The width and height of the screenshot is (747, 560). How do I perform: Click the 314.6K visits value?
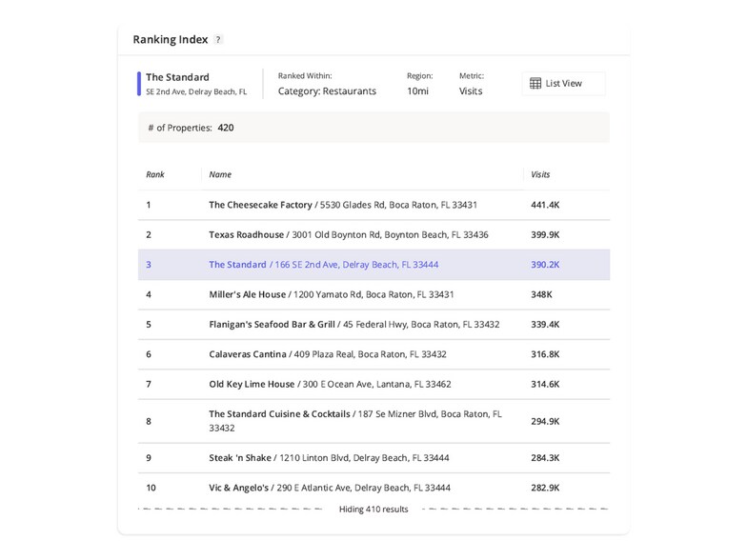pos(545,385)
